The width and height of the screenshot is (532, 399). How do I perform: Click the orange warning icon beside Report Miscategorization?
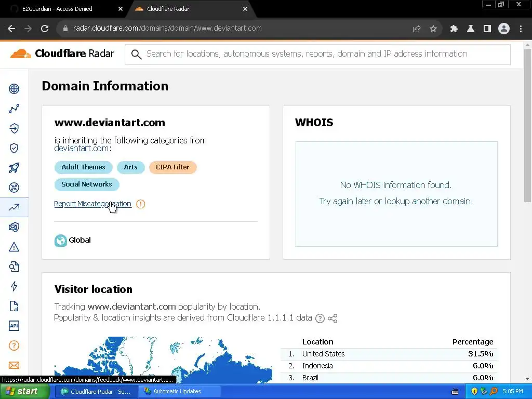(x=140, y=204)
